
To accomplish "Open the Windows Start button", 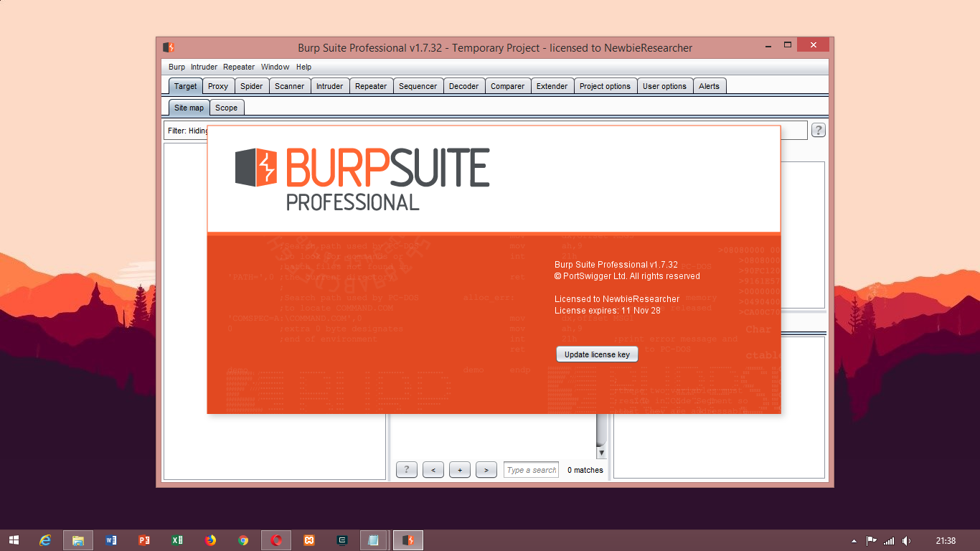I will pyautogui.click(x=14, y=540).
